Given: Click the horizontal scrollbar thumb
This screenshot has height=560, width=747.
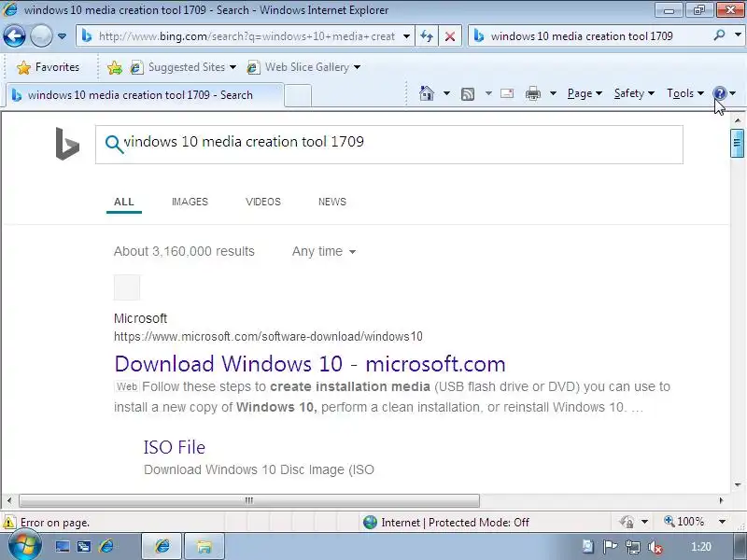Looking at the screenshot, I should tap(248, 500).
